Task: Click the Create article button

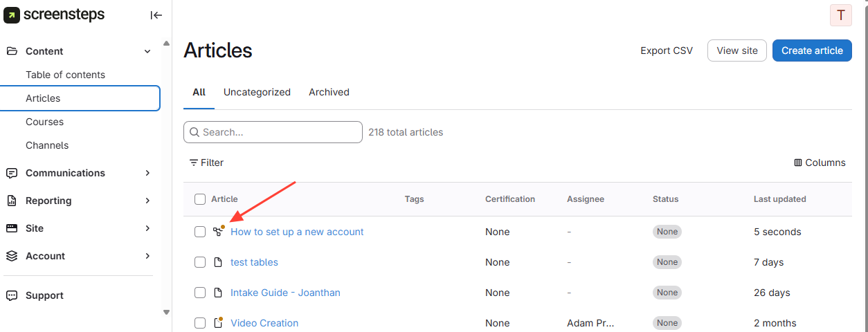Action: pyautogui.click(x=812, y=50)
